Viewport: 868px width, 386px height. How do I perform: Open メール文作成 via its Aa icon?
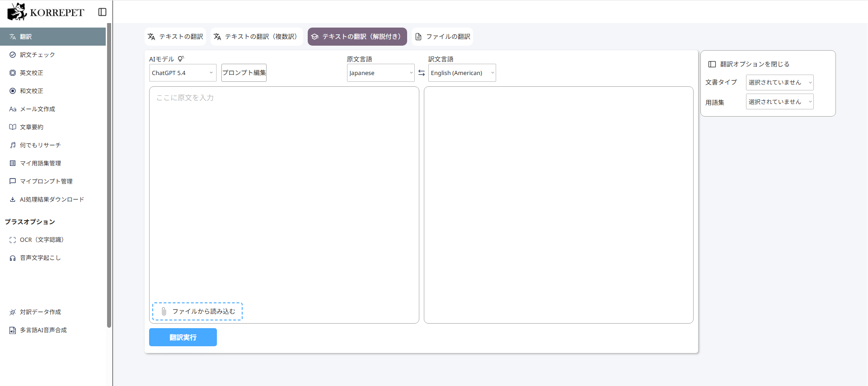[13, 109]
